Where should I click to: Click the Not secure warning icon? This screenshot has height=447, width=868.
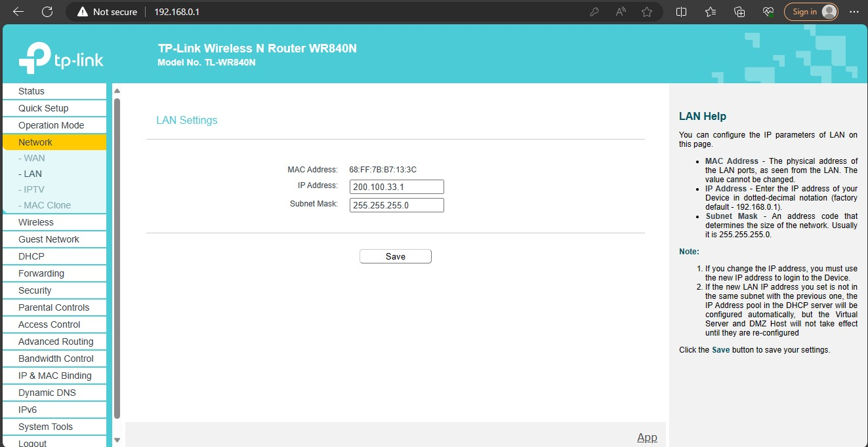point(83,12)
